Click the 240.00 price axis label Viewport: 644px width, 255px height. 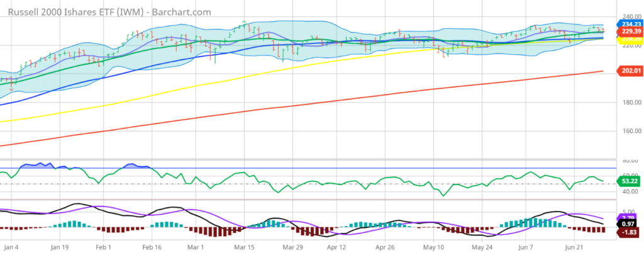pos(632,17)
